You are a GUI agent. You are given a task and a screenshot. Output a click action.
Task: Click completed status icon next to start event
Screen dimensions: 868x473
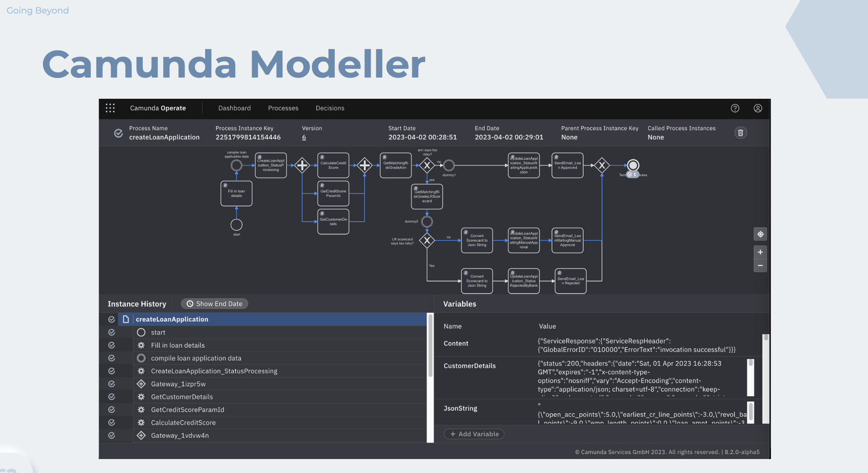coord(111,331)
